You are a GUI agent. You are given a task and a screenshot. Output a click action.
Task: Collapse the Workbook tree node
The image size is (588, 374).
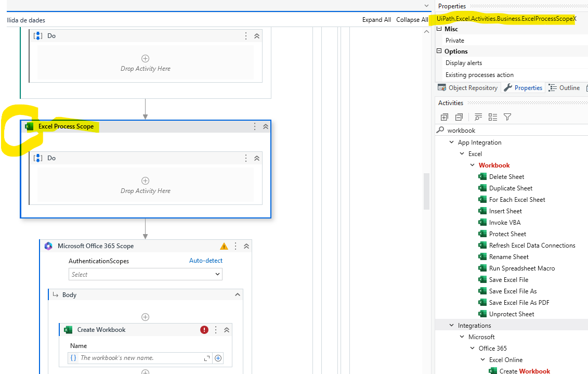473,165
